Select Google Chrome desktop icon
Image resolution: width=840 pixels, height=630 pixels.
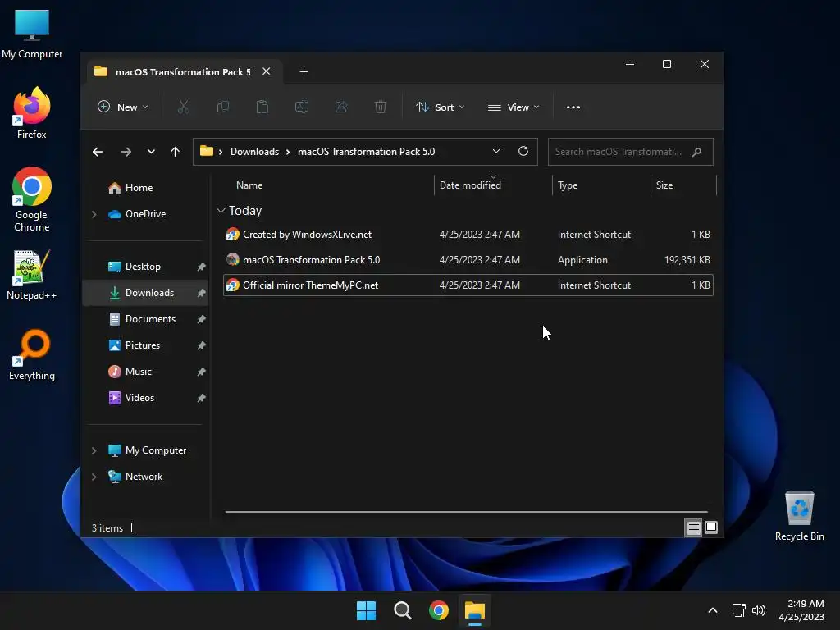point(32,199)
